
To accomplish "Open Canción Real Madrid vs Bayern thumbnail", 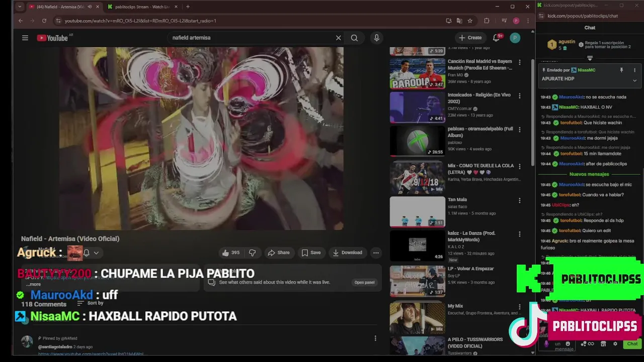I will coord(417,73).
